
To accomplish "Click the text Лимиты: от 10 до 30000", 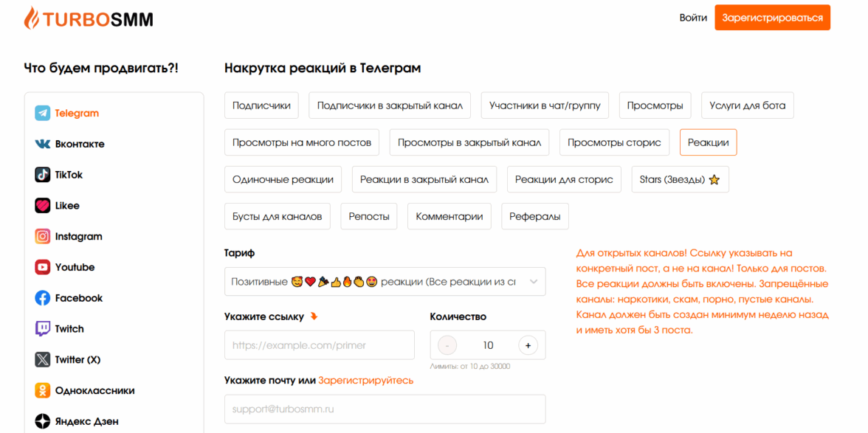I will [470, 366].
